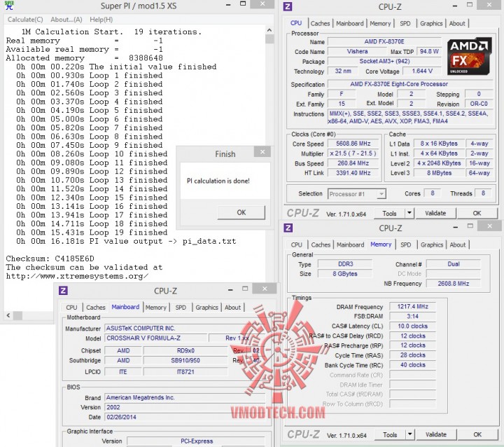Select SPD tab in Memory CPU-Z window
Screen dimensions: 504x447
(x=405, y=245)
